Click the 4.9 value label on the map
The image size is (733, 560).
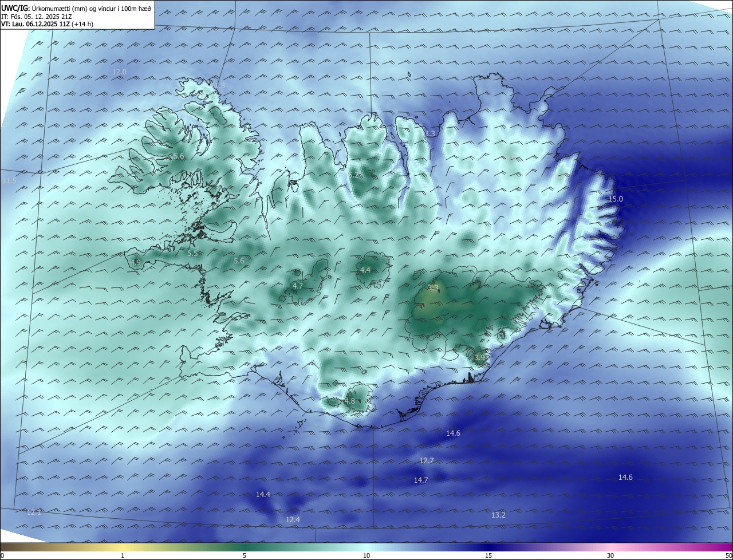(136, 262)
